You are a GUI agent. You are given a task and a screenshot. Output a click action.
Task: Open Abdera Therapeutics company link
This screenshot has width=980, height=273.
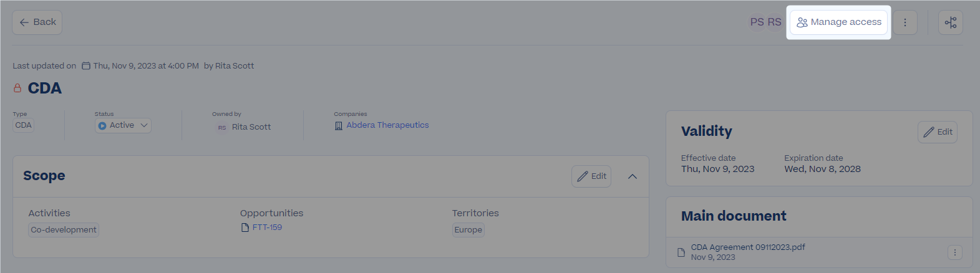387,125
